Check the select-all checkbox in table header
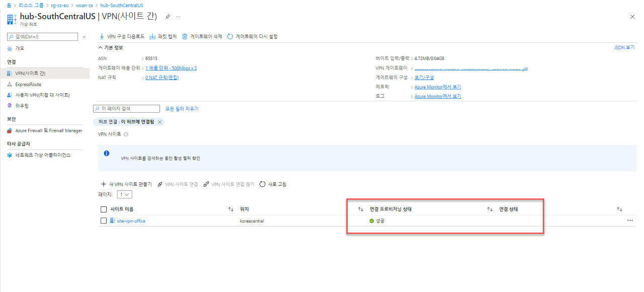 pos(104,209)
